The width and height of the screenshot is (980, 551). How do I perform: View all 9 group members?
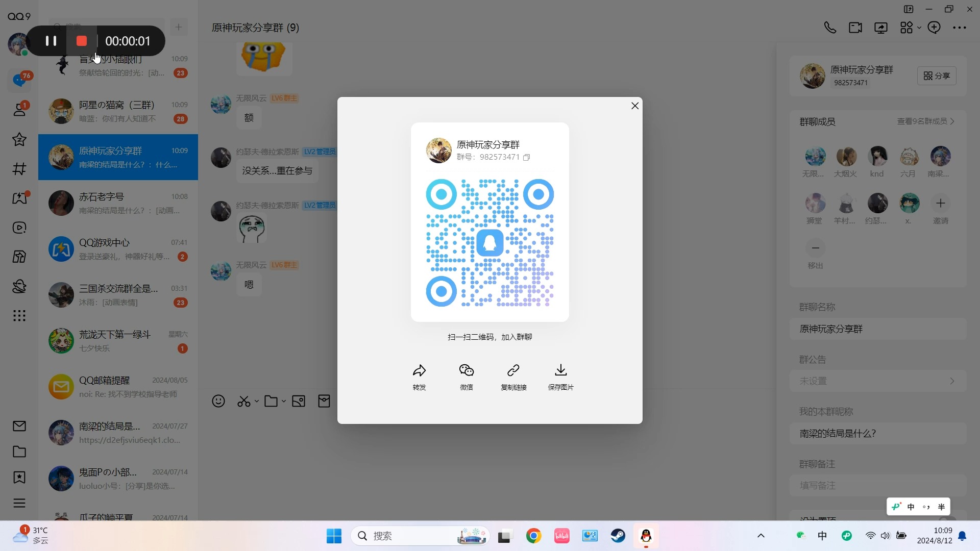click(926, 121)
